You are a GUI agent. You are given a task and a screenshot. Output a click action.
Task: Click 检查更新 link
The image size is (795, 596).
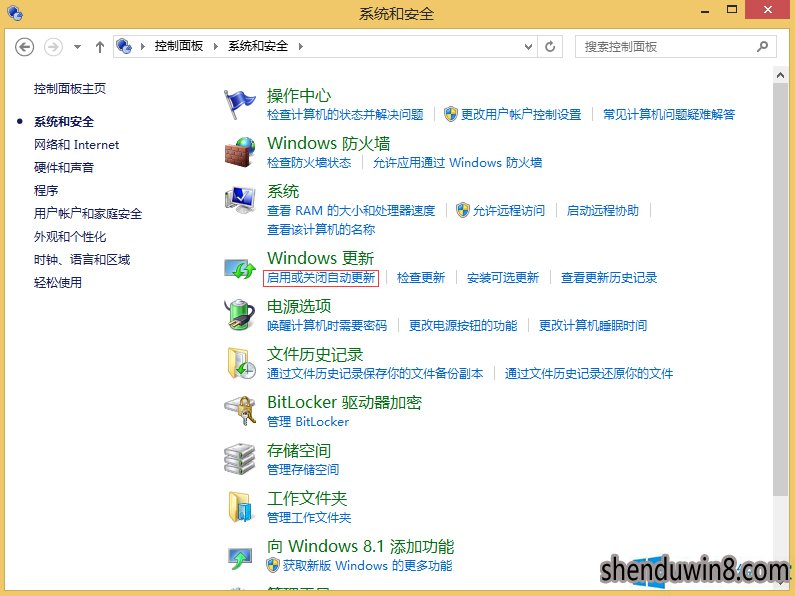[421, 278]
